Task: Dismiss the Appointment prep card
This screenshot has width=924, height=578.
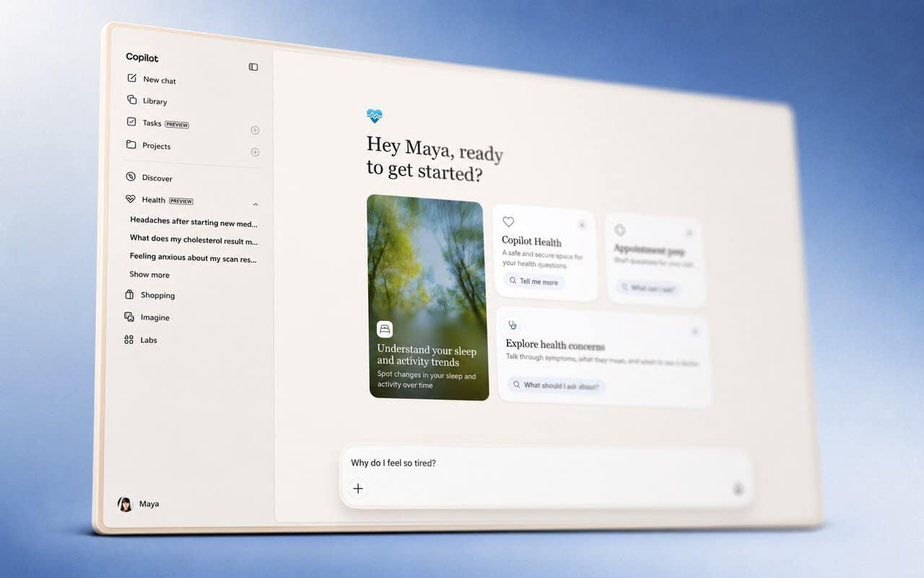Action: (689, 232)
